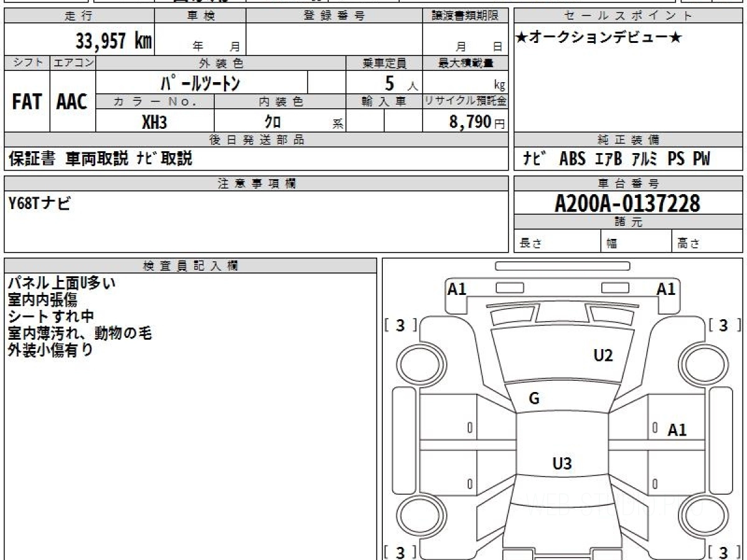
Task: Click the リサイクル預託金 header
Action: pos(465,101)
